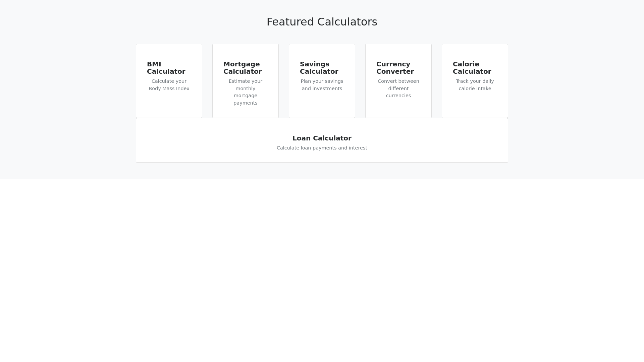The image size is (644, 362).
Task: Click 'Plan your savings and investments' text
Action: coord(322,85)
